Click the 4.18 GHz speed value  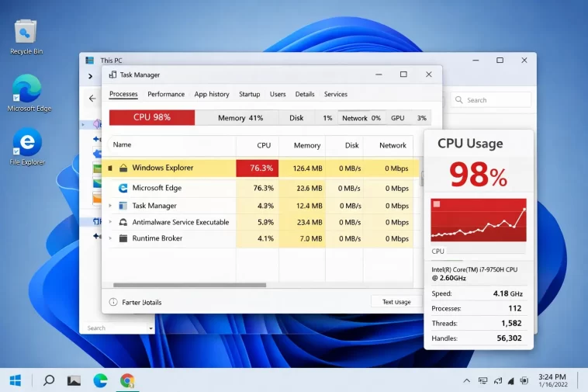click(508, 293)
